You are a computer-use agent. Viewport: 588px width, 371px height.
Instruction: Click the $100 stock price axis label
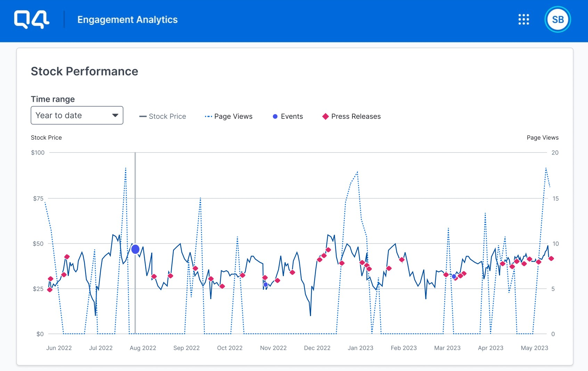(x=38, y=152)
